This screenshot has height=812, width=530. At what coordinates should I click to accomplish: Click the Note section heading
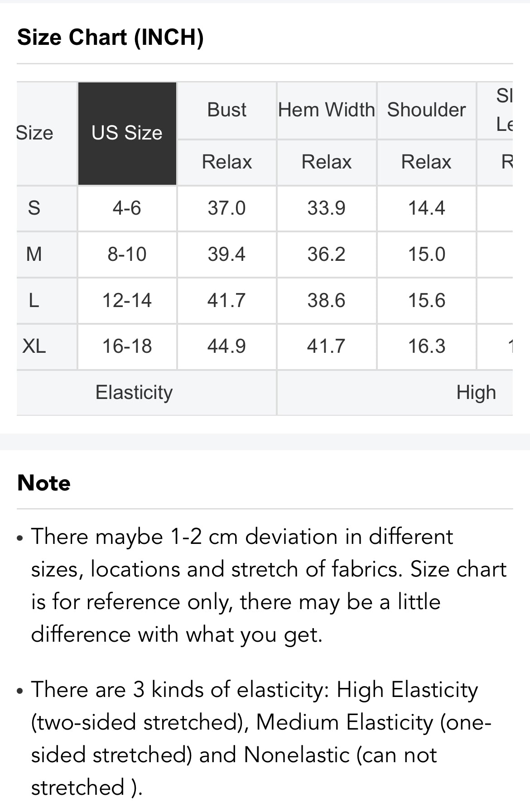tap(44, 483)
